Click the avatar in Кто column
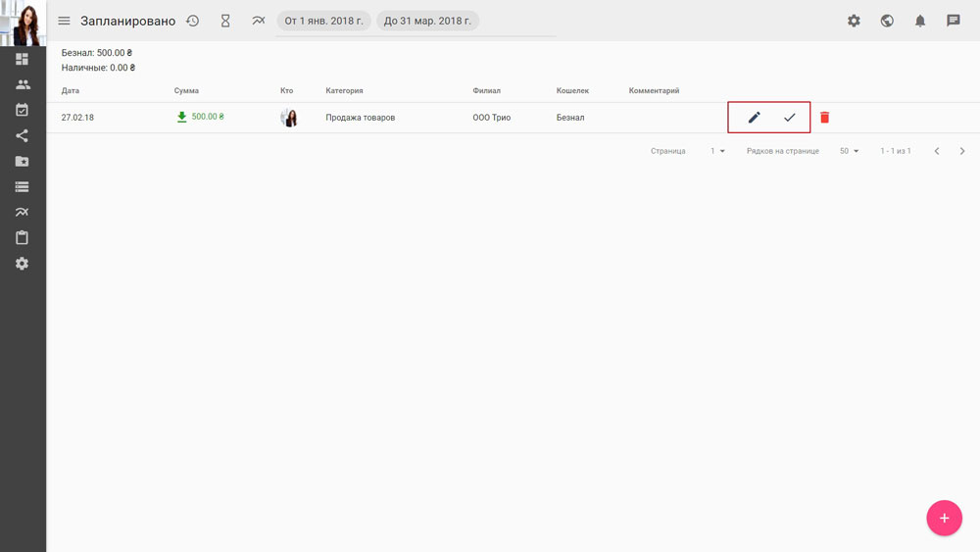This screenshot has height=552, width=980. (x=289, y=118)
